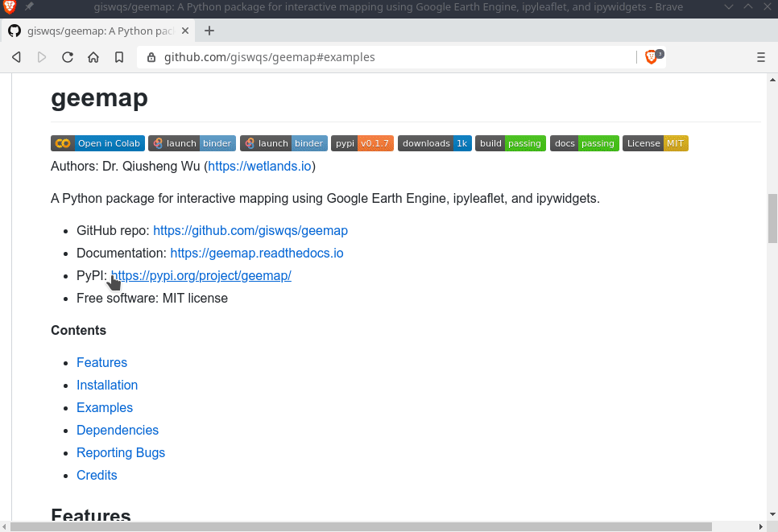Click the first launch binder badge
This screenshot has width=778, height=532.
[x=192, y=143]
